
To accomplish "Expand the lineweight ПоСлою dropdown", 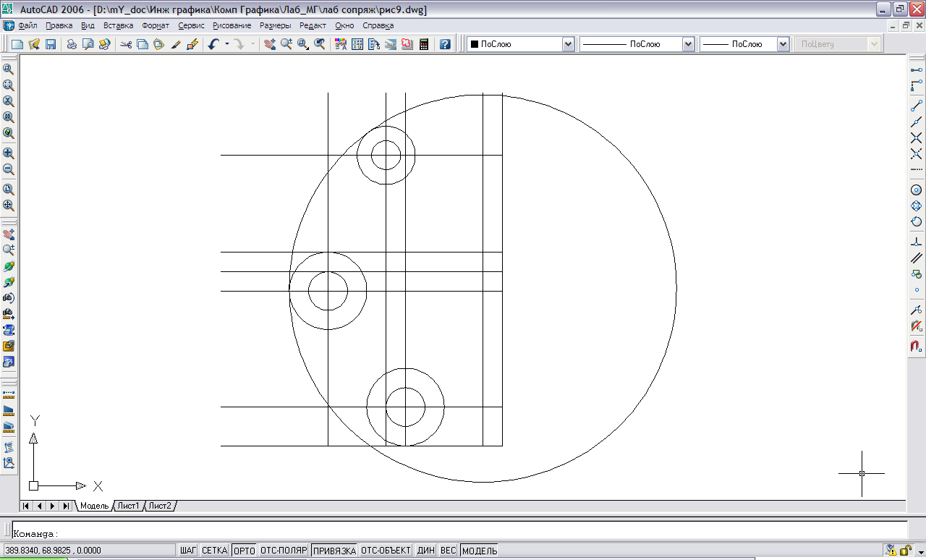I will click(783, 44).
